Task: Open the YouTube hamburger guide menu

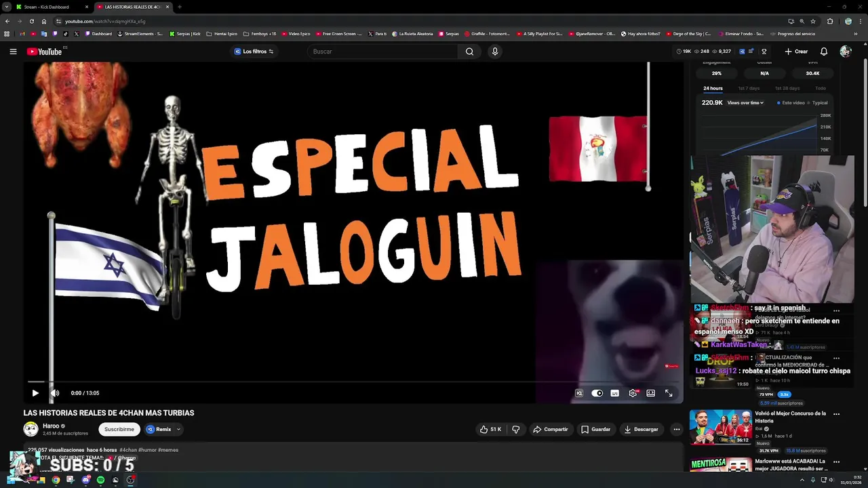Action: coord(13,52)
